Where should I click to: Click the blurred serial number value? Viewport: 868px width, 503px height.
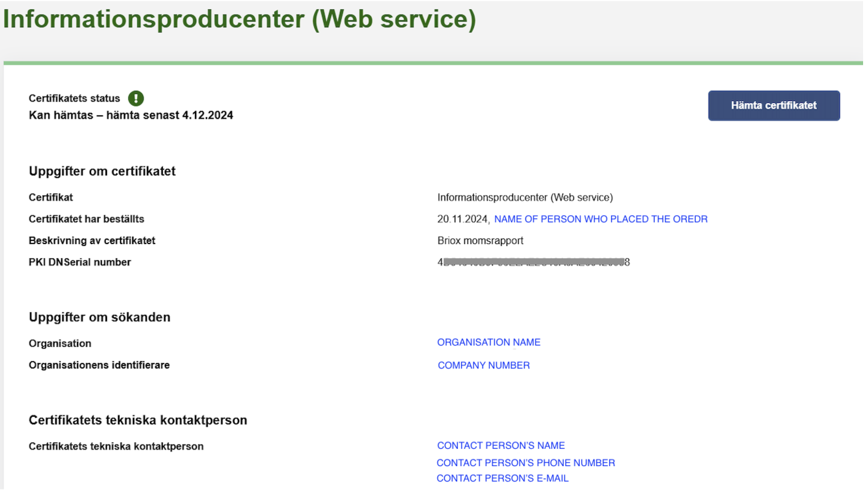(534, 263)
